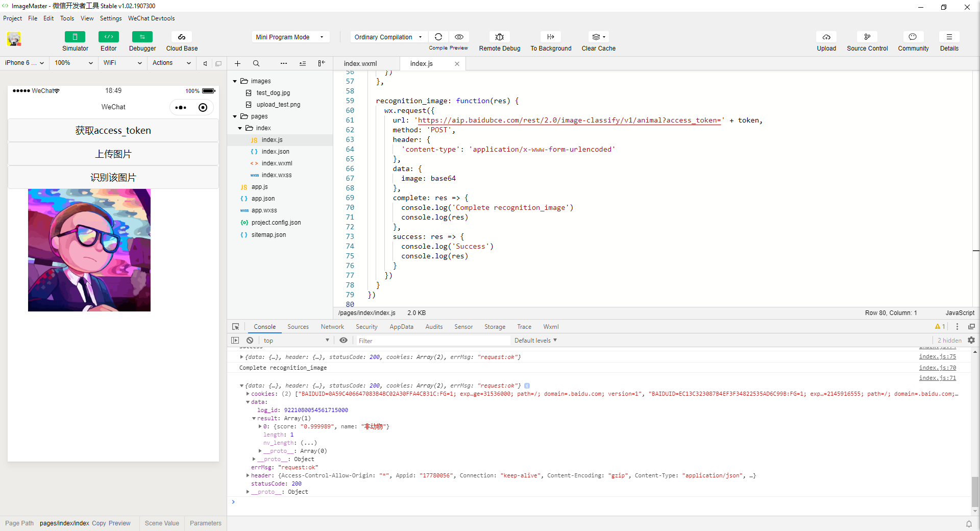The height and width of the screenshot is (531, 980).
Task: Open app.json file
Action: click(263, 199)
